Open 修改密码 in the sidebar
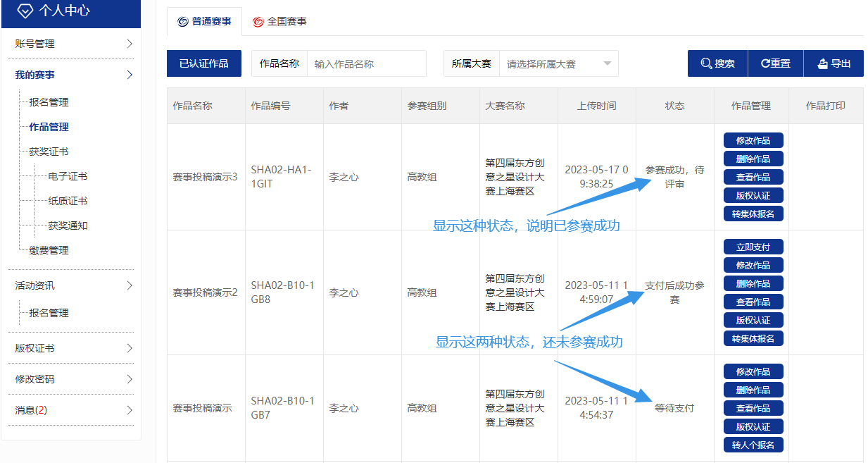The height and width of the screenshot is (463, 868). 74,379
